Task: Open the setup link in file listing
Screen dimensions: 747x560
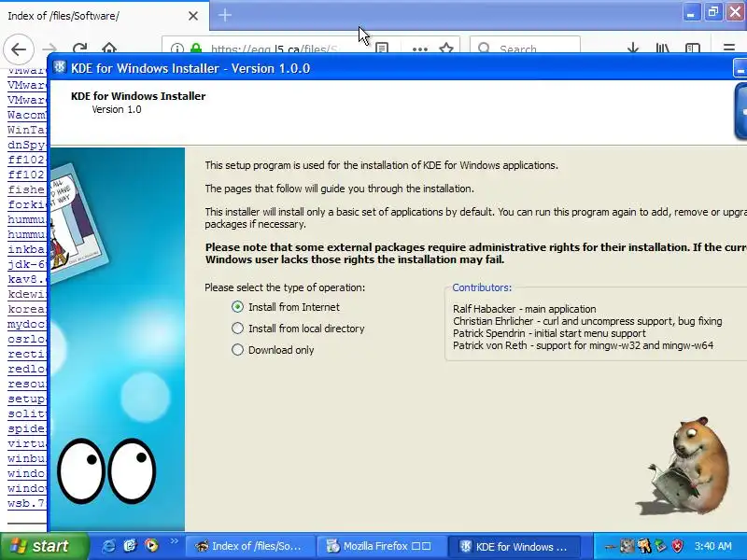Action: [x=27, y=399]
